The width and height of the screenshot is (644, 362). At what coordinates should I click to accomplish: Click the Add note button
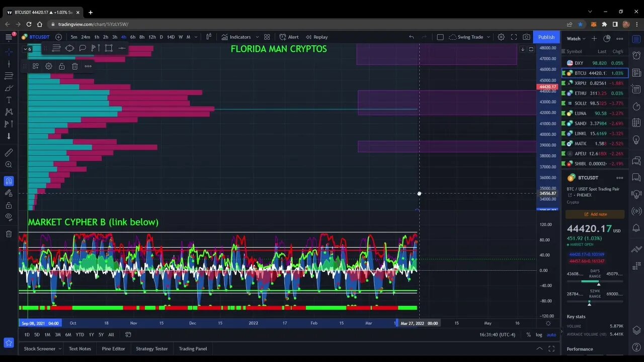[x=595, y=214]
